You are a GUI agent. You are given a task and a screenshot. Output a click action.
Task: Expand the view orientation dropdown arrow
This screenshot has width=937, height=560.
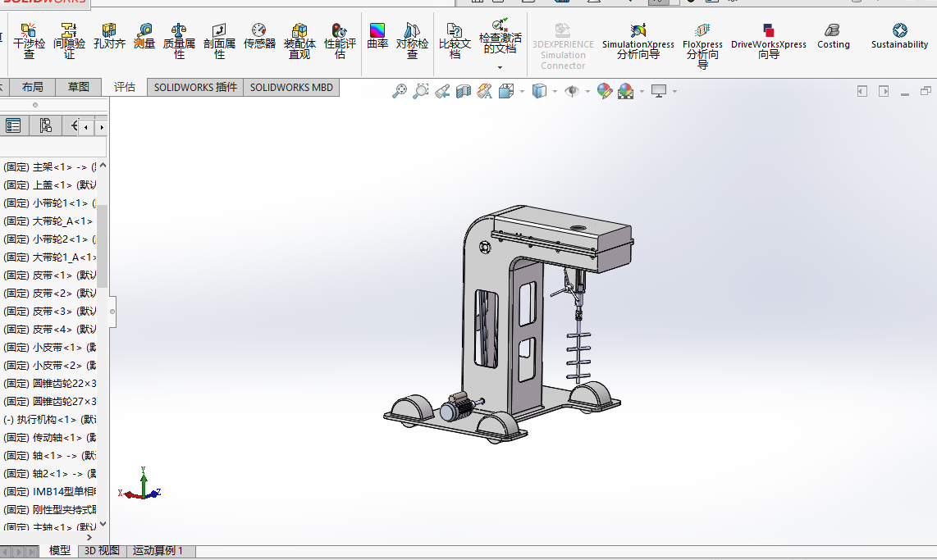tap(522, 92)
